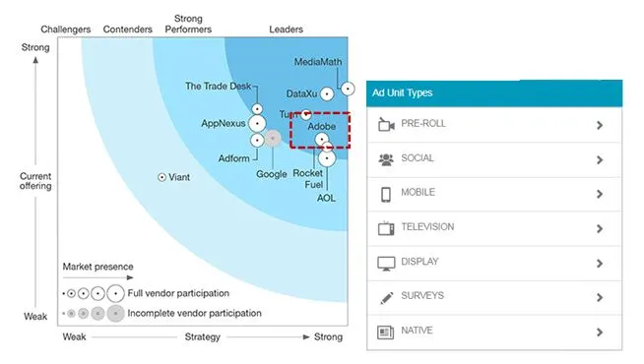Select the AppNexus vendor circle
The image size is (644, 364).
click(x=257, y=123)
